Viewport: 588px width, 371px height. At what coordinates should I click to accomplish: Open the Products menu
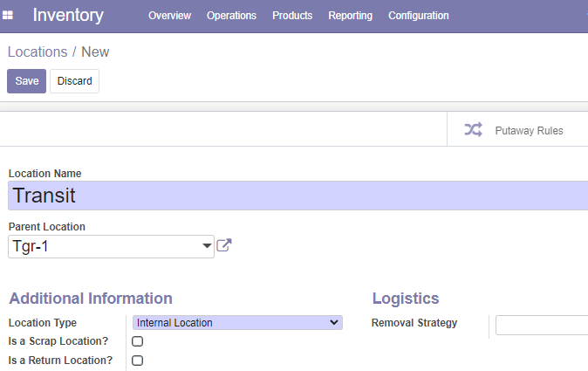coord(292,16)
